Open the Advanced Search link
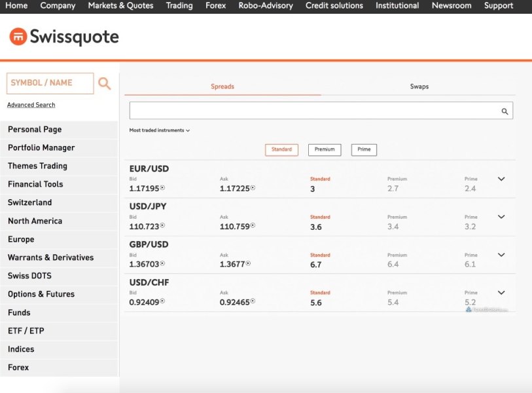 coord(31,105)
